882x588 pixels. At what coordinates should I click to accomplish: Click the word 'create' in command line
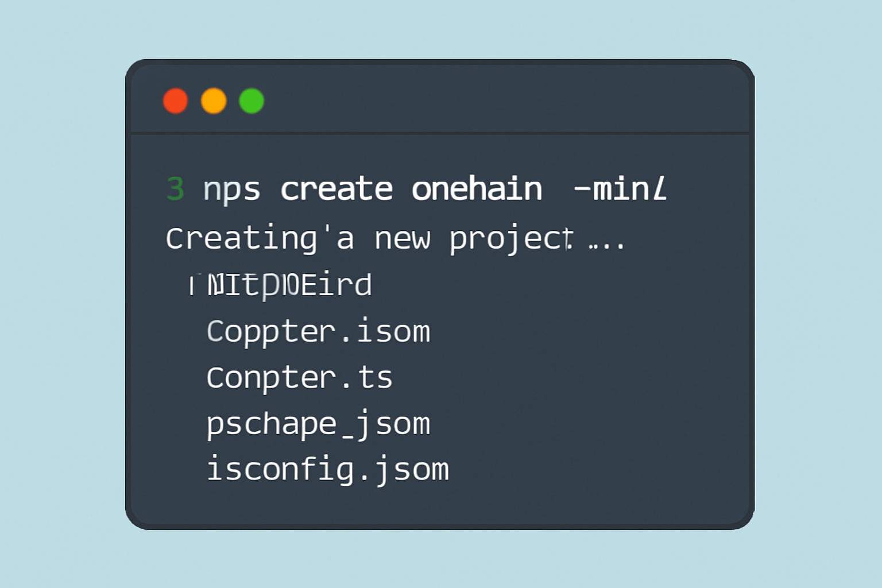336,189
